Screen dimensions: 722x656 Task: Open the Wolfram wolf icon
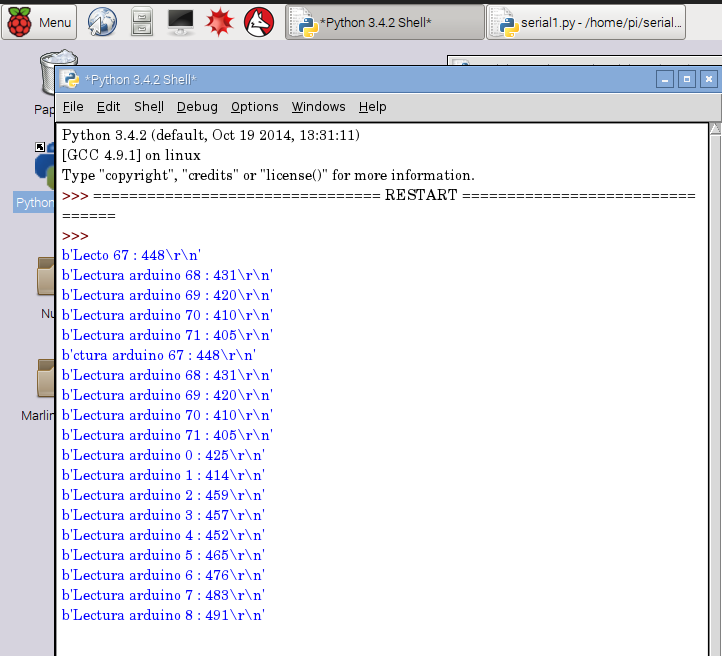tap(259, 22)
